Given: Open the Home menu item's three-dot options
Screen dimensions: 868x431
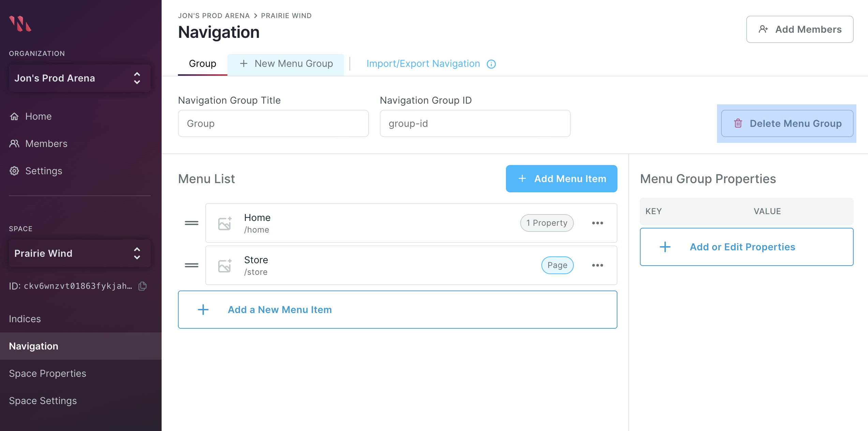Looking at the screenshot, I should click(x=597, y=223).
